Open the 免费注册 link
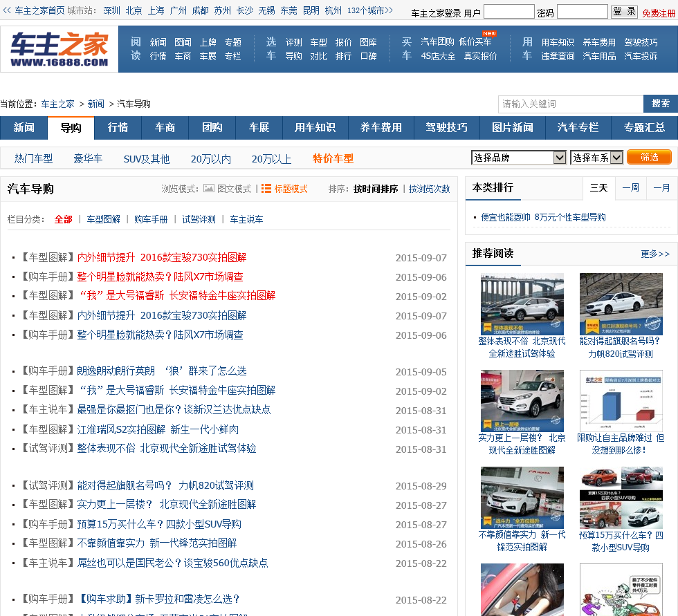 coord(658,13)
